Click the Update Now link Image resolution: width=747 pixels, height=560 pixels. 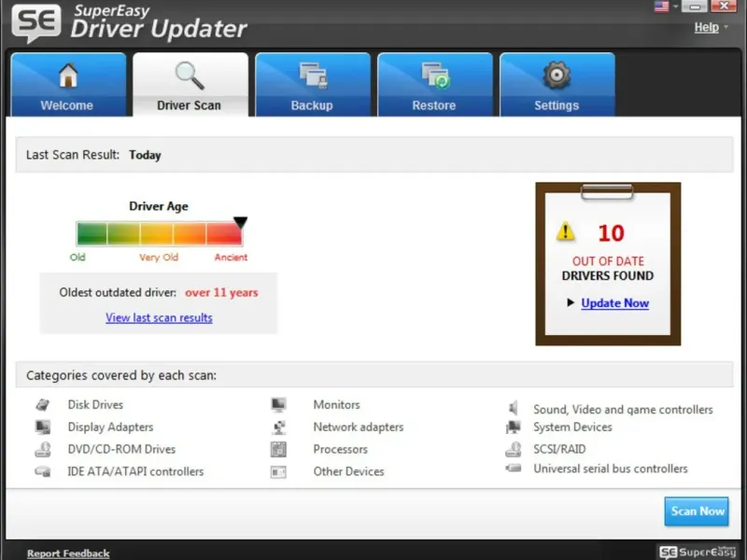615,302
